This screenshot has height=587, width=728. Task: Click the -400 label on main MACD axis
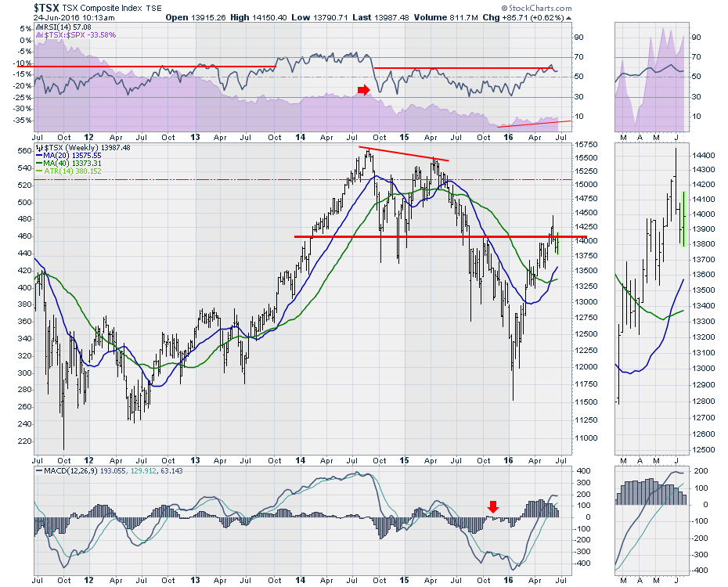[582, 564]
